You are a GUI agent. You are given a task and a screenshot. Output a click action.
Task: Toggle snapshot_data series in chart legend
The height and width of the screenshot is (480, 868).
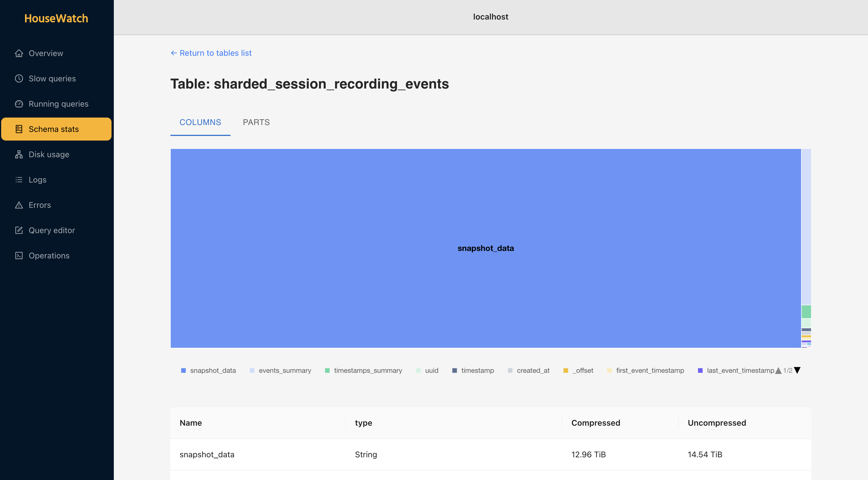click(212, 370)
